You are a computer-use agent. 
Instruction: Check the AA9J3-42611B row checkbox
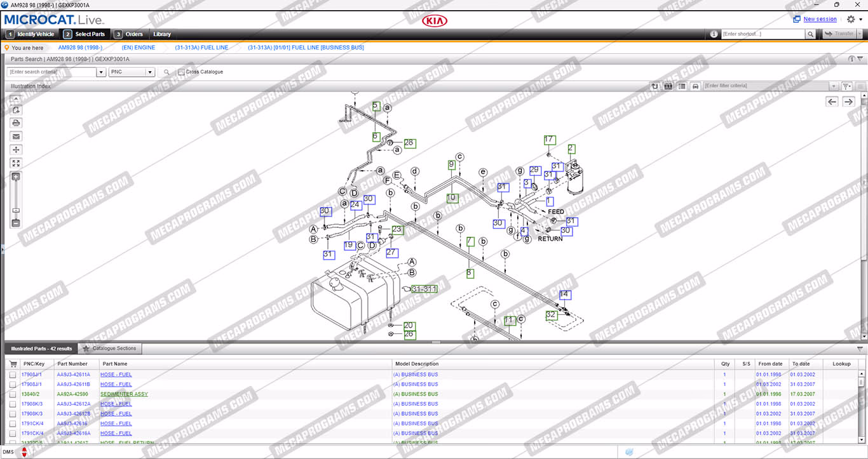pyautogui.click(x=13, y=385)
